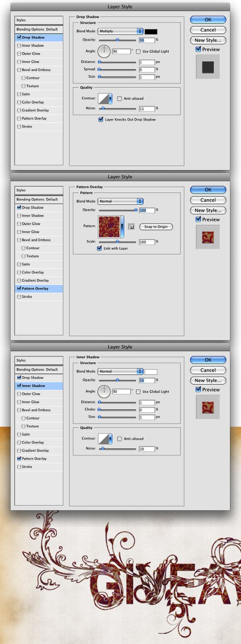Screen dimensions: 241x644
Task: Enable Use Global Light in Drop Shadow settings
Action: [139, 52]
